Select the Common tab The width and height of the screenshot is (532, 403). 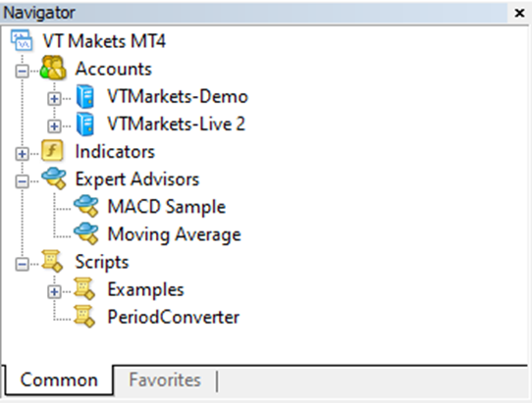pos(59,379)
